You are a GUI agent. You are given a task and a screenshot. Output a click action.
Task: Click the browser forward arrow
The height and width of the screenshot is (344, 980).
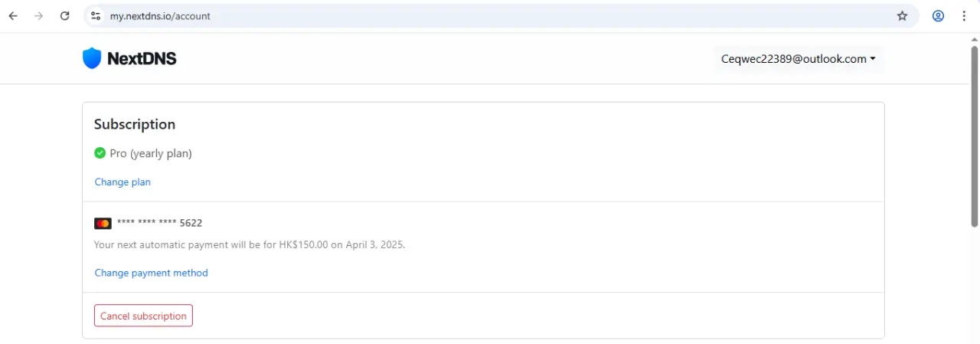click(x=39, y=15)
